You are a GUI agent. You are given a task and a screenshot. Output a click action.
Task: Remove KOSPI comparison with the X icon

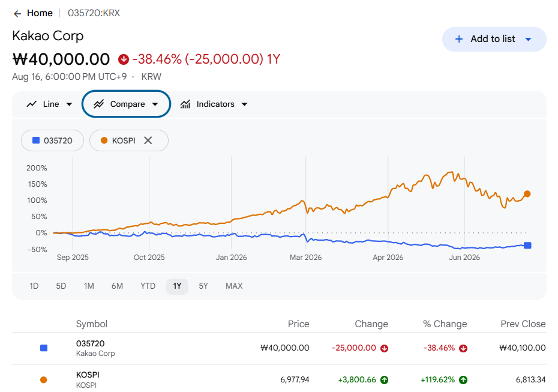click(148, 140)
